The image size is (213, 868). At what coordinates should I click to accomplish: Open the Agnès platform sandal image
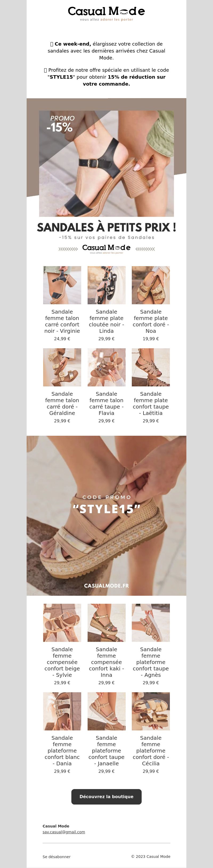[151, 623]
